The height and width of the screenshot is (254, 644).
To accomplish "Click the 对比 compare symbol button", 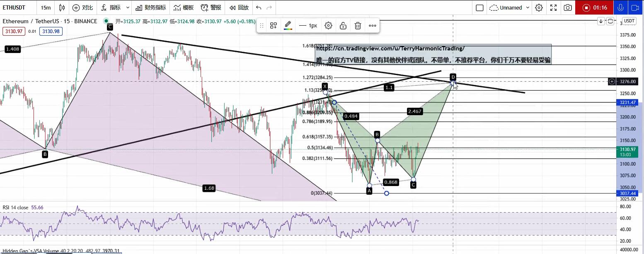I will pos(82,7).
